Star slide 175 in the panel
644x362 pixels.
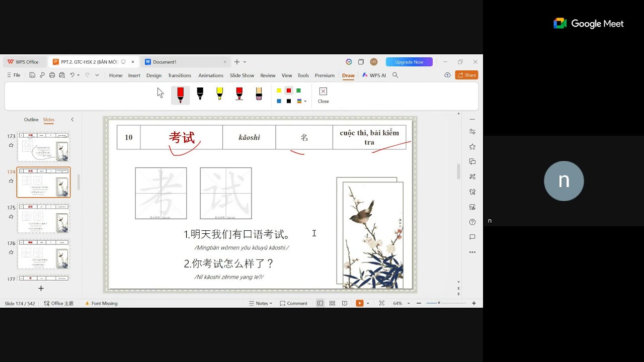[x=11, y=217]
